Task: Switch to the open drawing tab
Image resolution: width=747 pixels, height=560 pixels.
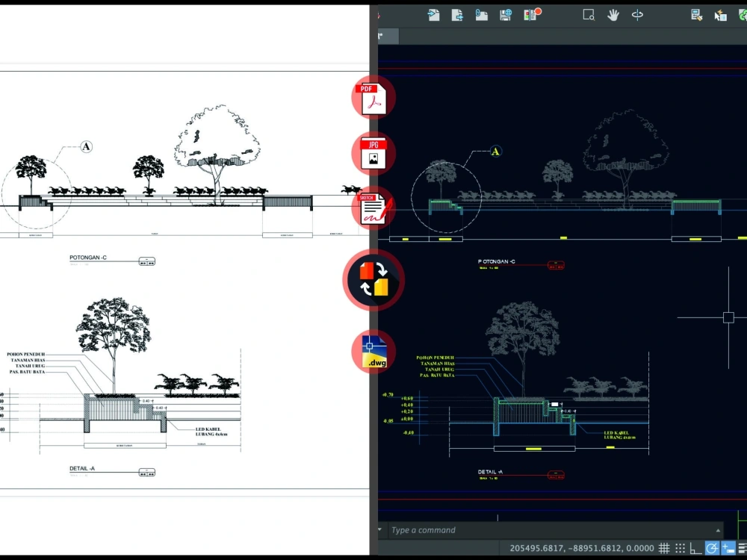Action: click(x=387, y=36)
